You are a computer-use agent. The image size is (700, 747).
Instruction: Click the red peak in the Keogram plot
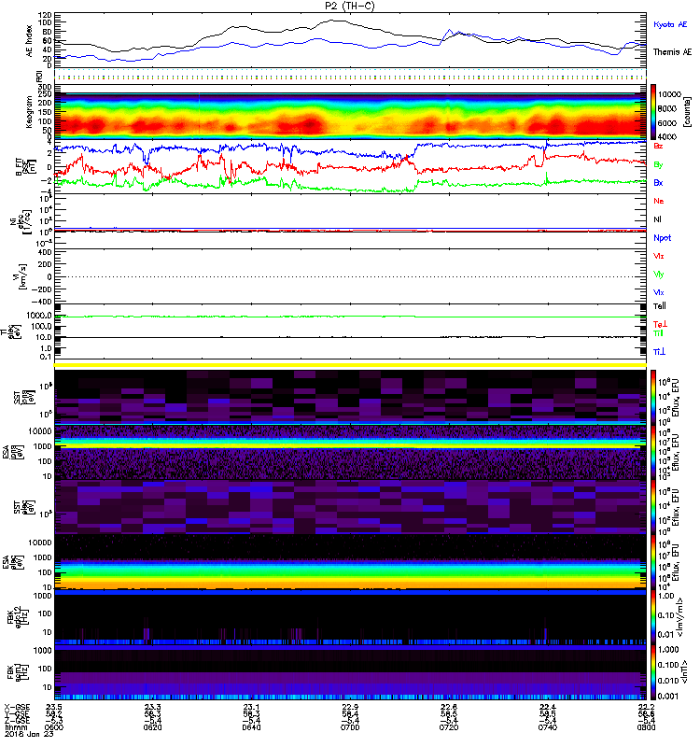click(311, 126)
